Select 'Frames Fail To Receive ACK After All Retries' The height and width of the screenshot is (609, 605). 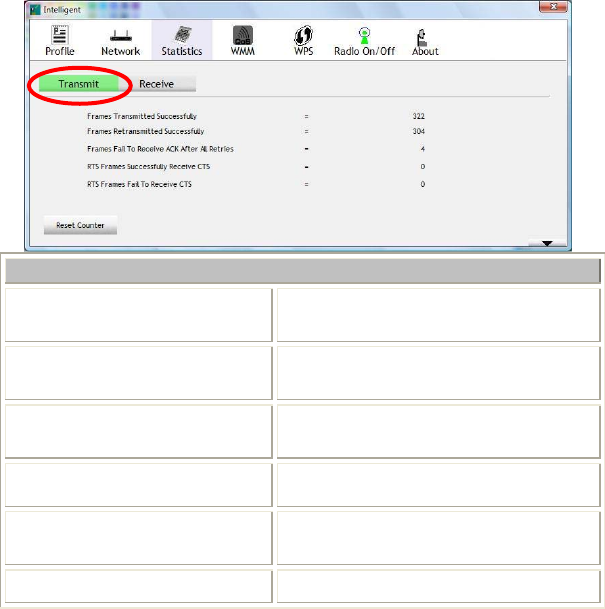160,149
